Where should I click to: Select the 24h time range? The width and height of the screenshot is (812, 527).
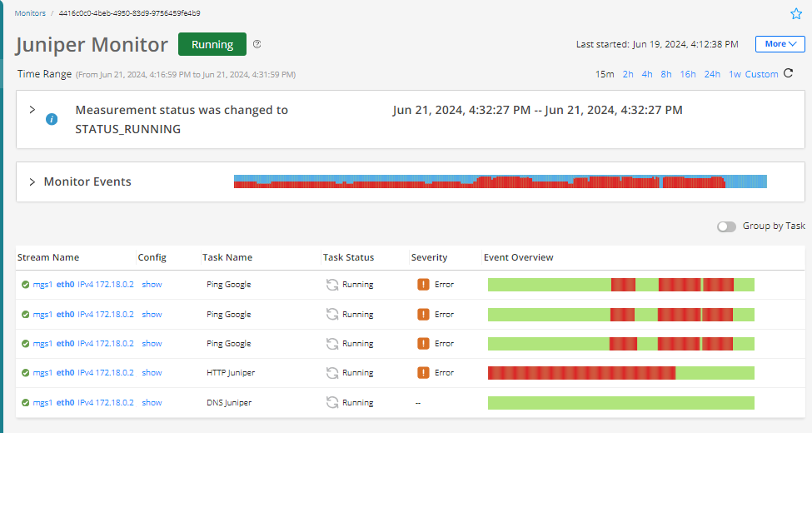pyautogui.click(x=711, y=74)
